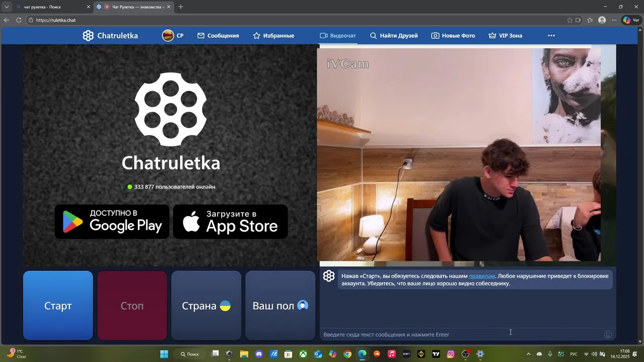This screenshot has height=362, width=644.
Task: Follow the правилам rules link
Action: [x=482, y=276]
